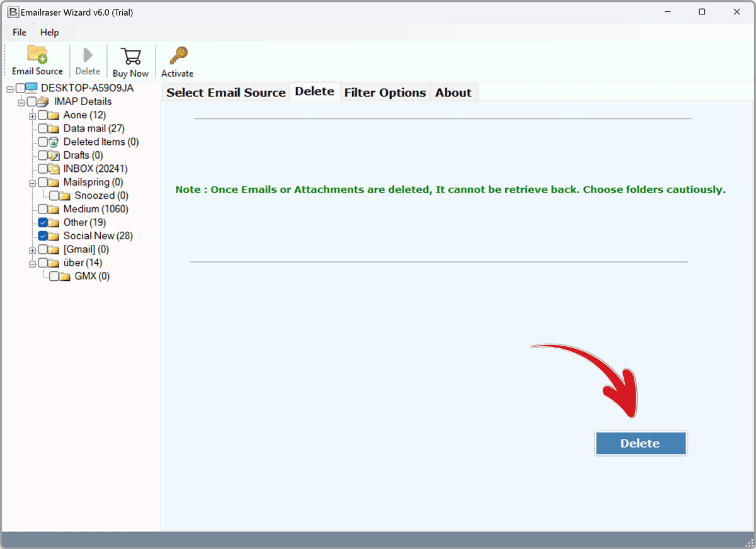
Task: Tick the Data mail (27) checkbox
Action: (43, 128)
